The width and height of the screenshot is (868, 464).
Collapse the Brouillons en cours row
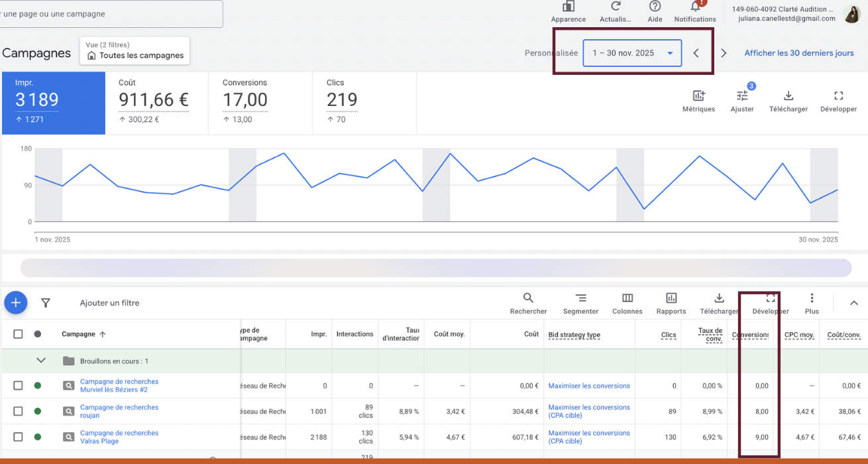pyautogui.click(x=41, y=361)
